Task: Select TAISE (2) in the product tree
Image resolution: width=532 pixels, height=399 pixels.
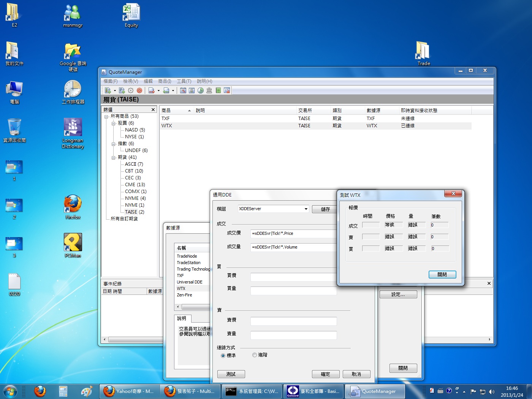Action: tap(135, 212)
